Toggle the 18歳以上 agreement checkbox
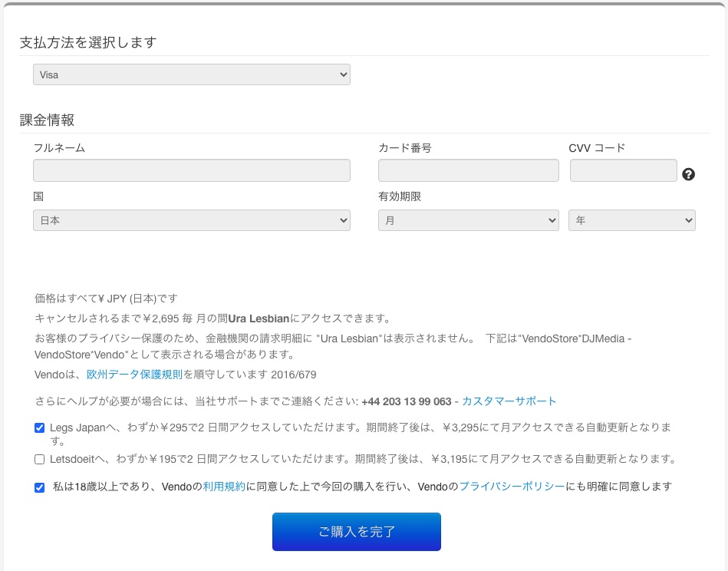Viewport: 728px width, 571px height. click(40, 487)
